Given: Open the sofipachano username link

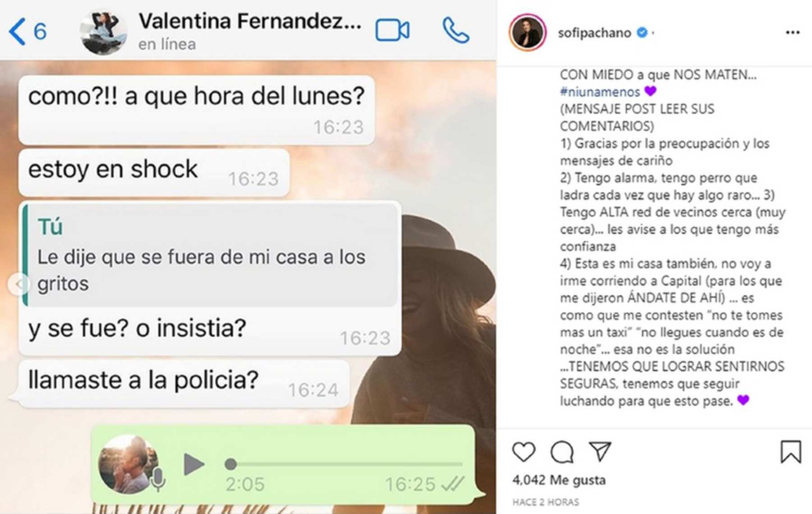Looking at the screenshot, I should [594, 33].
